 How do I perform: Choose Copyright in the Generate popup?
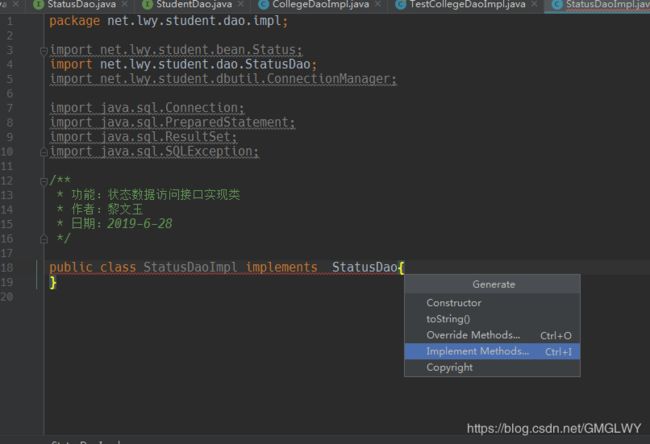click(492, 367)
